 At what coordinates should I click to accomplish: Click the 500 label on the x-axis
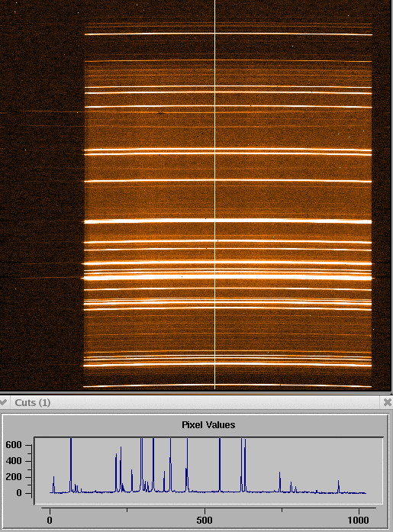[205, 520]
